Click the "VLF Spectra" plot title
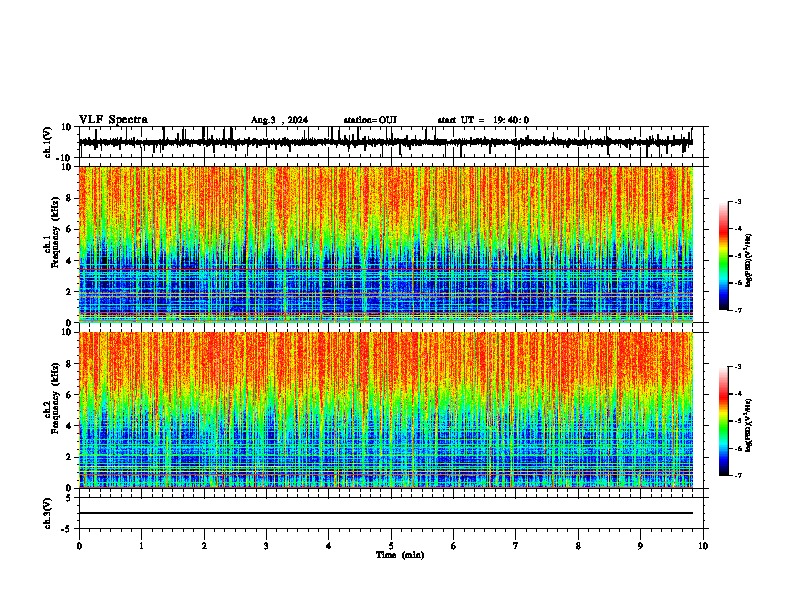The image size is (792, 612). point(113,120)
